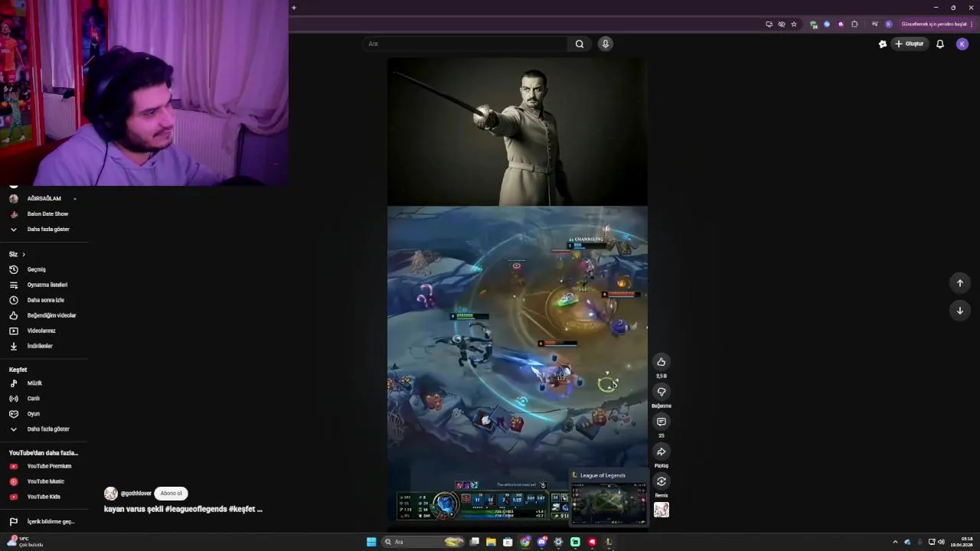
Task: Click the crossed-out eye icon in address bar
Action: [x=782, y=24]
